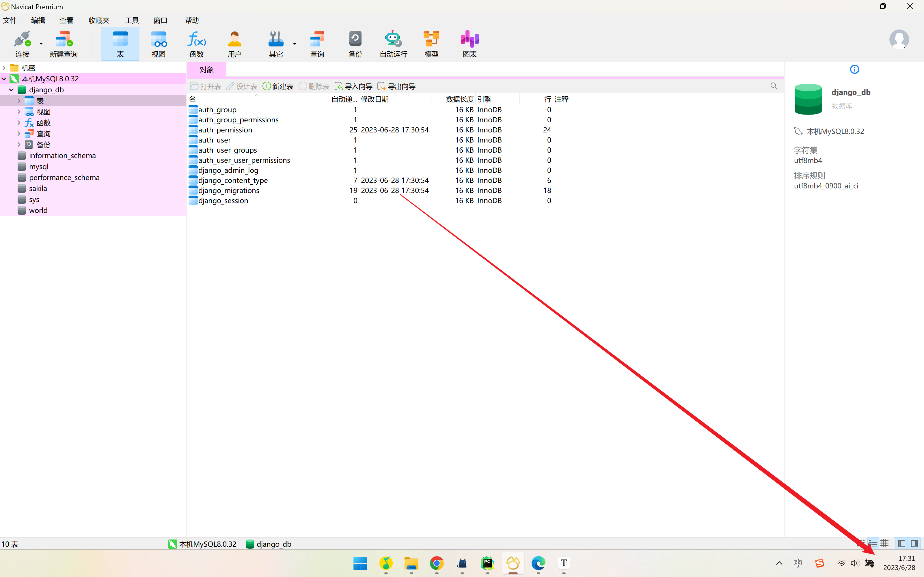Select the auth_permission table row
Image resolution: width=924 pixels, height=577 pixels.
click(225, 130)
